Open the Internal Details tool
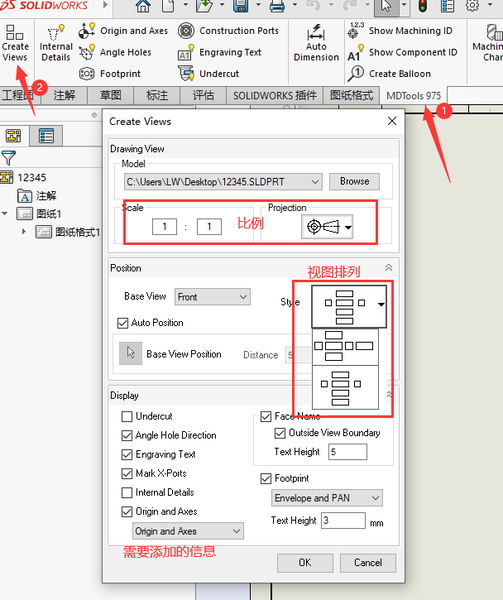 (56, 42)
